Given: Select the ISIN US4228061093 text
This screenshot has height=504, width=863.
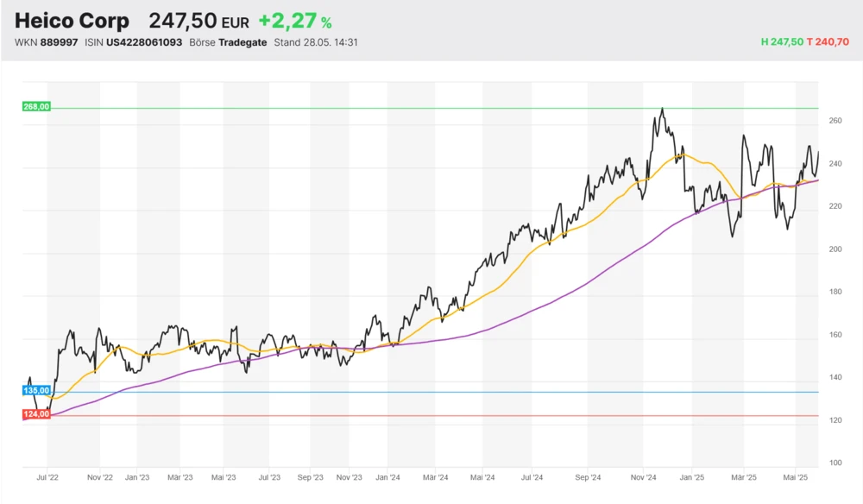Looking at the screenshot, I should 134,42.
